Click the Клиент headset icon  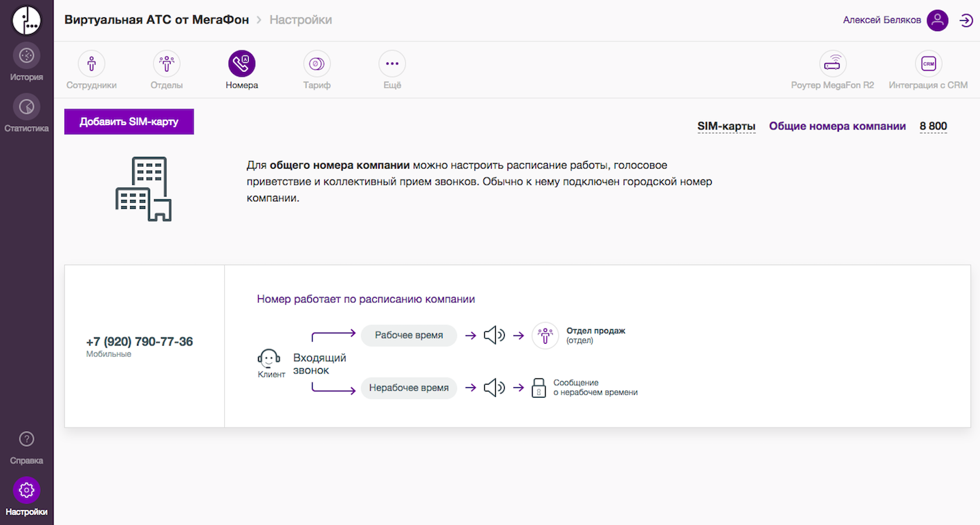pos(268,358)
